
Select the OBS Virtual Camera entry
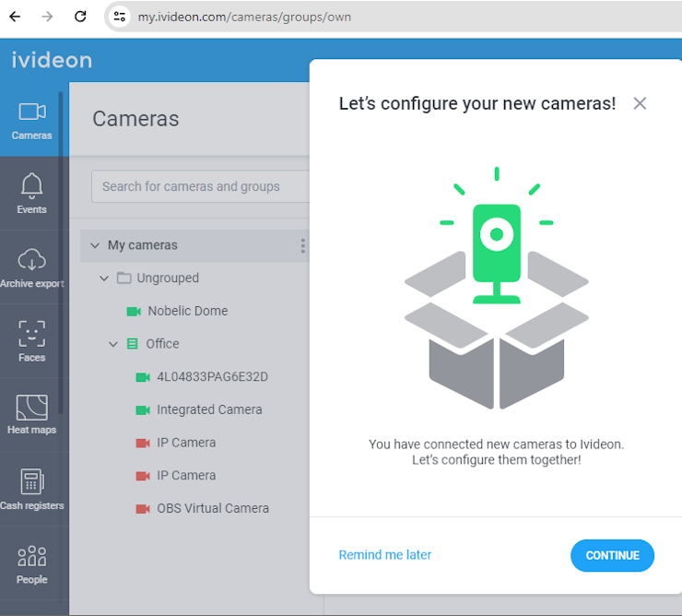[x=213, y=508]
